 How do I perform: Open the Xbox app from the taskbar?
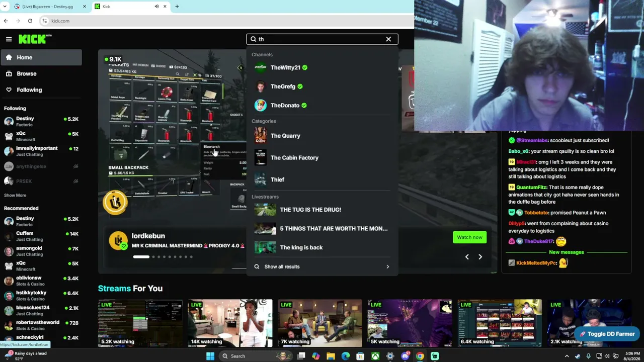375,356
